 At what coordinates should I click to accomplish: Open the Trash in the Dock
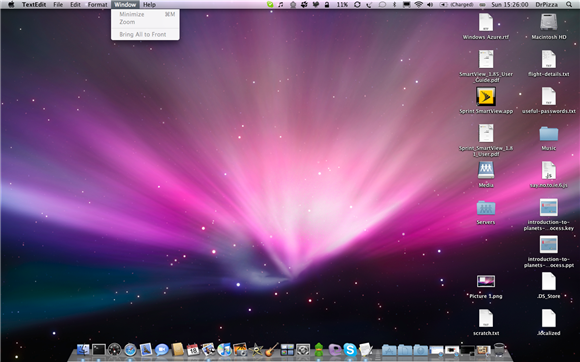coord(499,349)
